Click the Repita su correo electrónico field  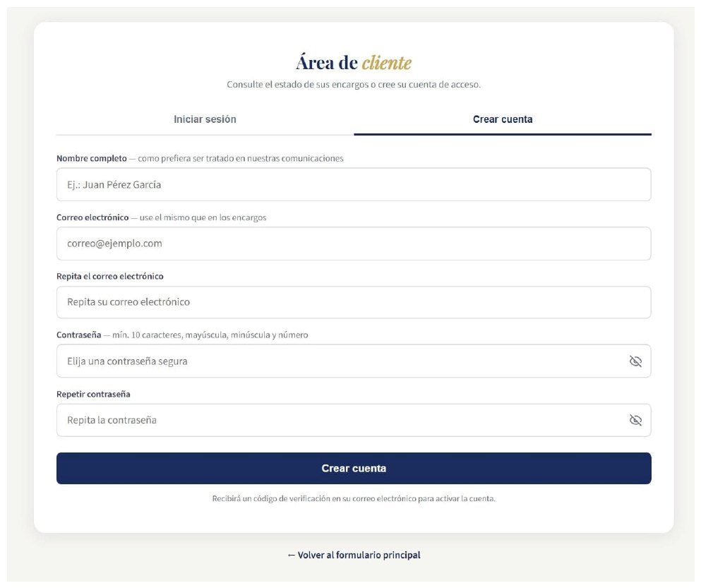354,302
